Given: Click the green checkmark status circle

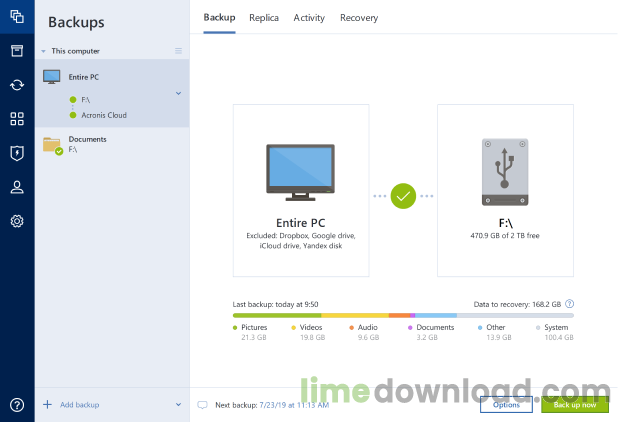Looking at the screenshot, I should click(x=403, y=196).
